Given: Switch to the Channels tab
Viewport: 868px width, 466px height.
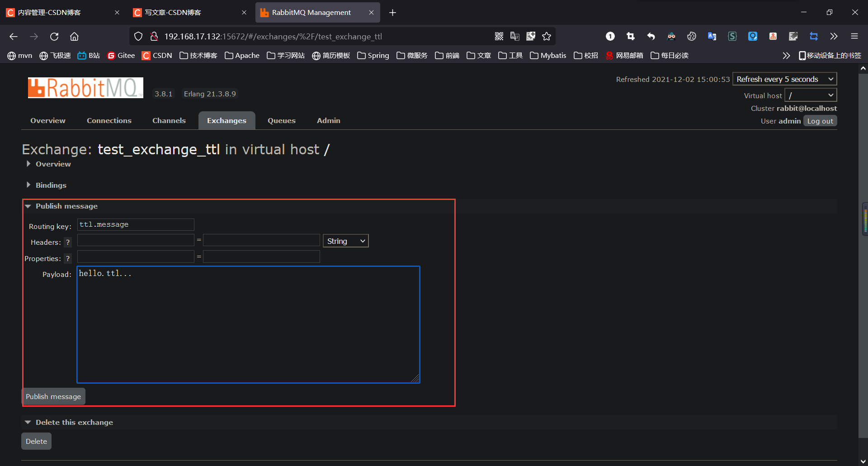Looking at the screenshot, I should pyautogui.click(x=169, y=121).
